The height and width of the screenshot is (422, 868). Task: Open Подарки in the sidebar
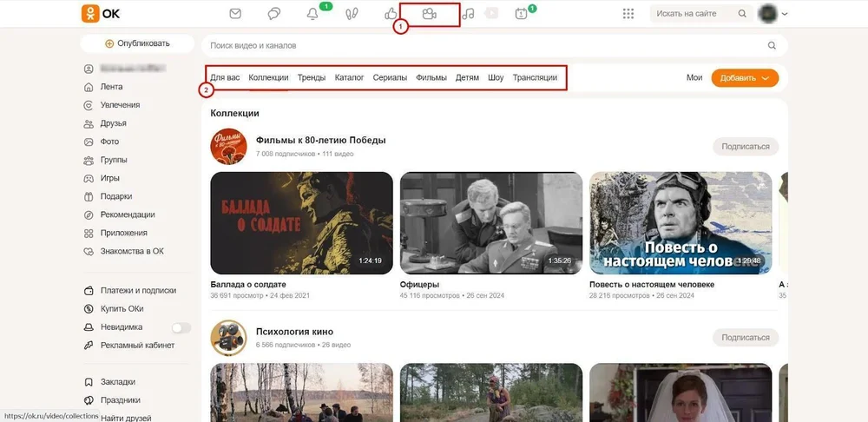(115, 196)
